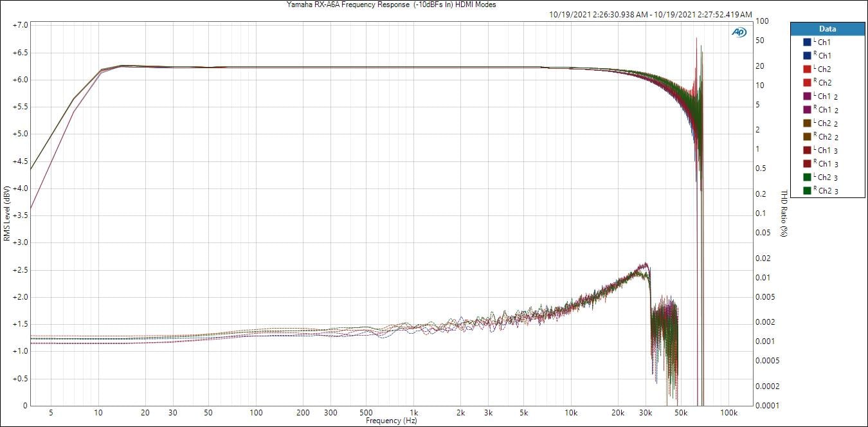Click the THD Ratio (%) axis label

784,213
